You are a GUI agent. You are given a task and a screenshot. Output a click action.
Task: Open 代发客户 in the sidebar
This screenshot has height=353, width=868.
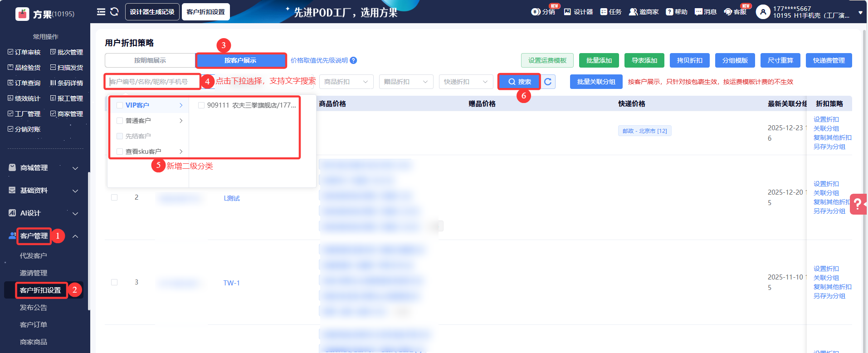tap(34, 256)
